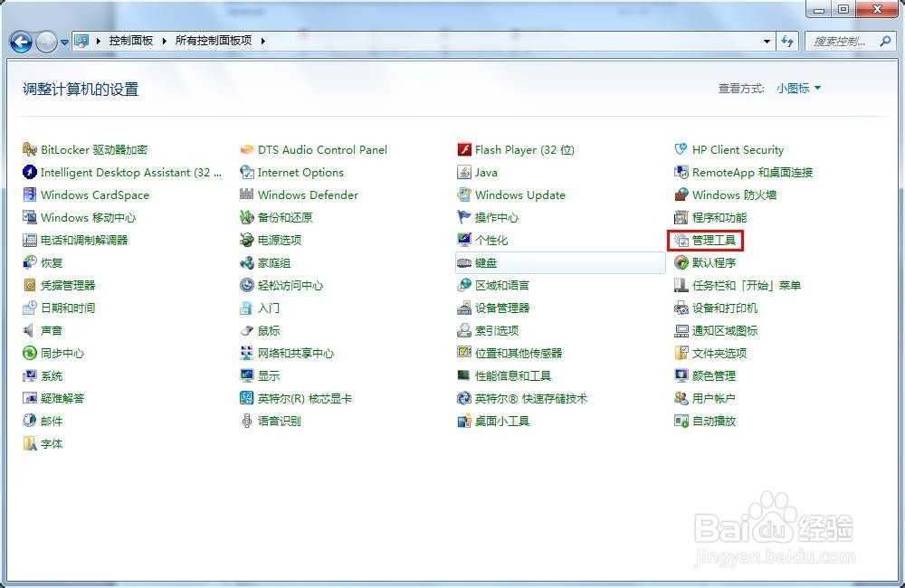Expand arrow after 所有控制面板项 breadcrumb
The height and width of the screenshot is (588, 905).
(x=262, y=41)
